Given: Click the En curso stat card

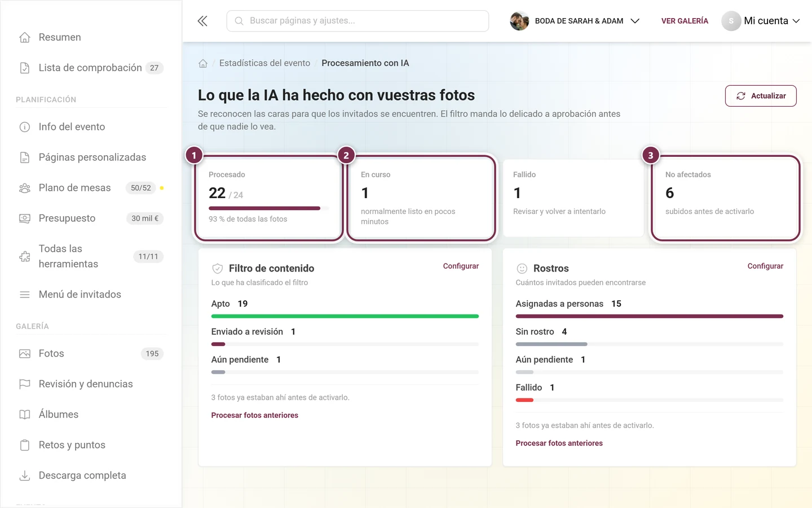Looking at the screenshot, I should 421,198.
